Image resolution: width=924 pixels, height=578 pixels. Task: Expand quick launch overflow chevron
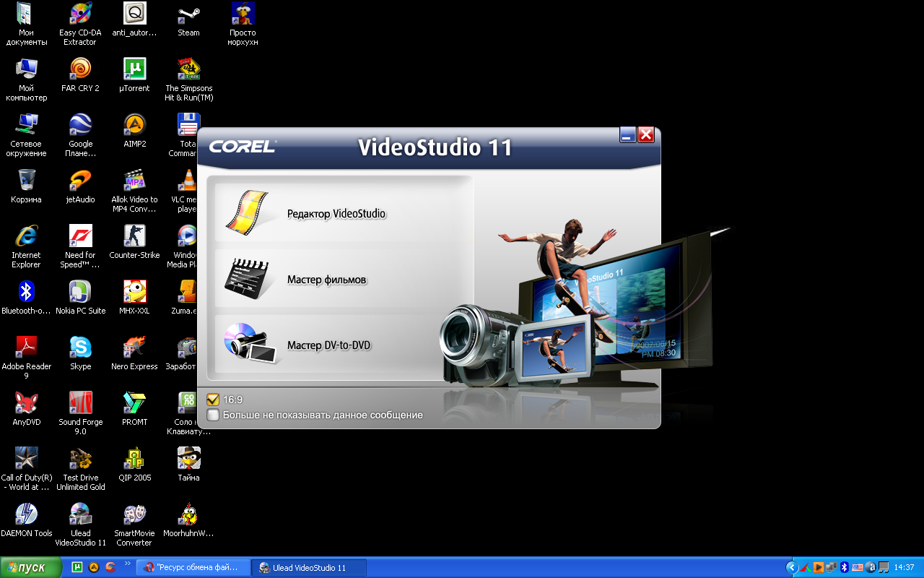[x=128, y=564]
